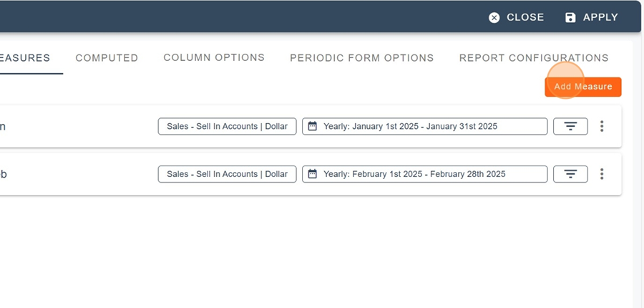The height and width of the screenshot is (308, 644).
Task: Open three-dot menu for February measure
Action: point(602,174)
